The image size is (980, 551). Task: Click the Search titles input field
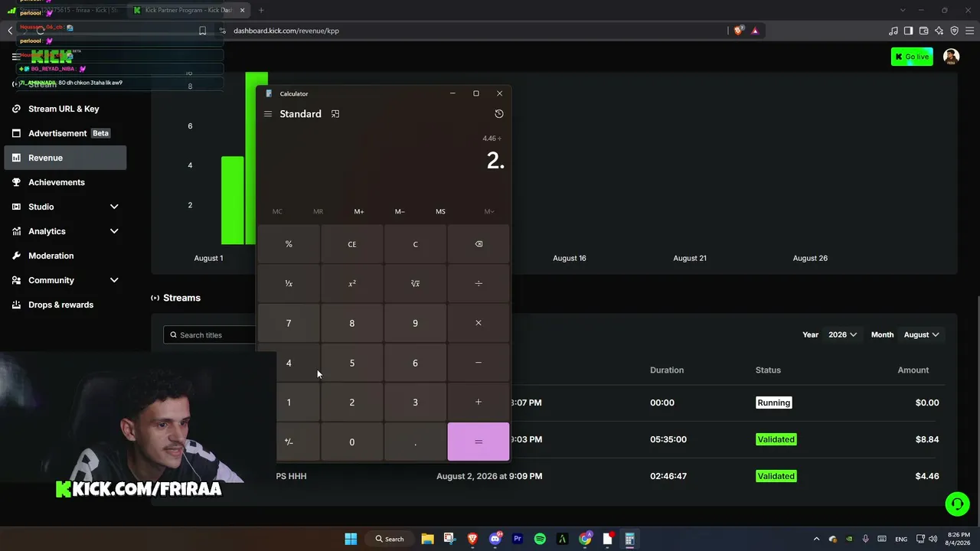click(x=210, y=334)
